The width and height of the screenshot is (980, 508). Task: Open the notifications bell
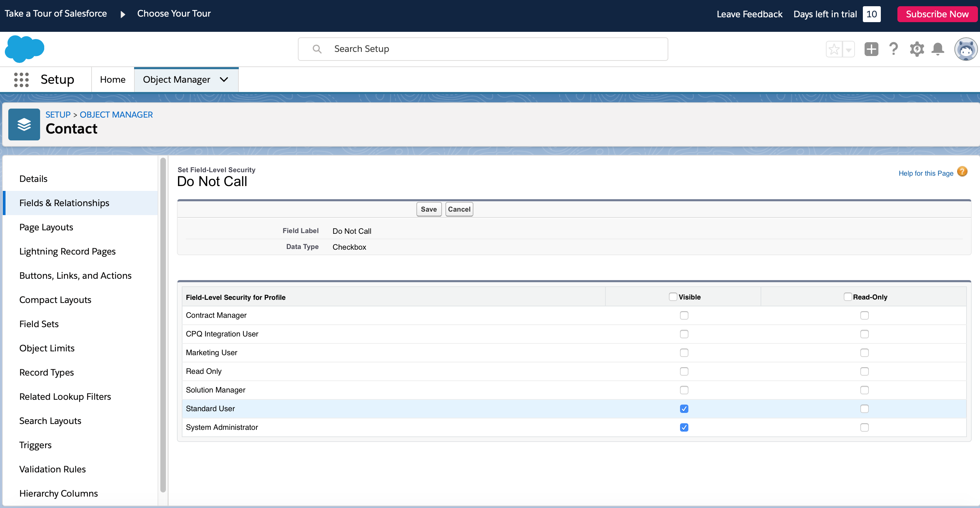(938, 49)
